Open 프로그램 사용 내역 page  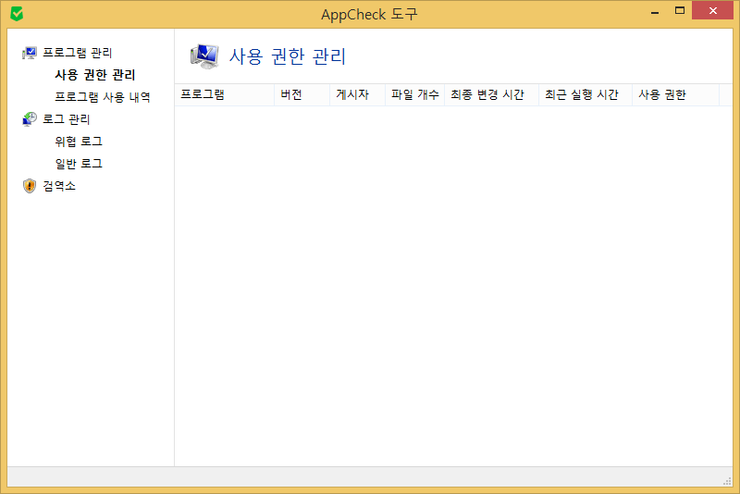click(x=102, y=97)
